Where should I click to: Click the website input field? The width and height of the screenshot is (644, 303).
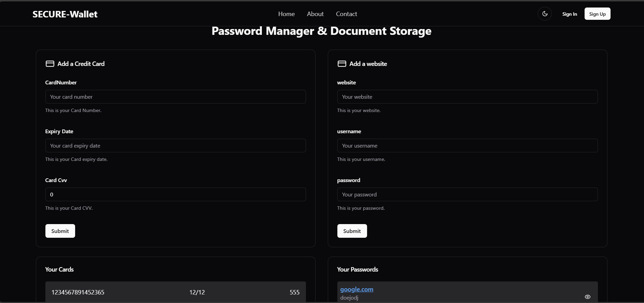[467, 97]
